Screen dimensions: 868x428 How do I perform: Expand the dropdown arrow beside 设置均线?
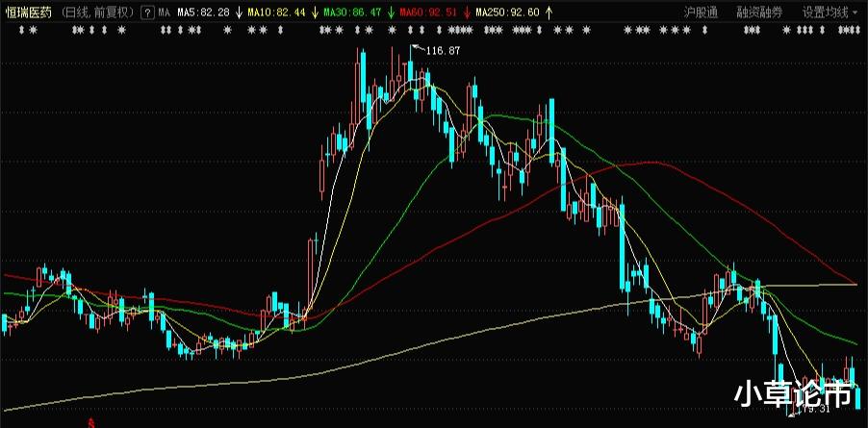pos(855,13)
